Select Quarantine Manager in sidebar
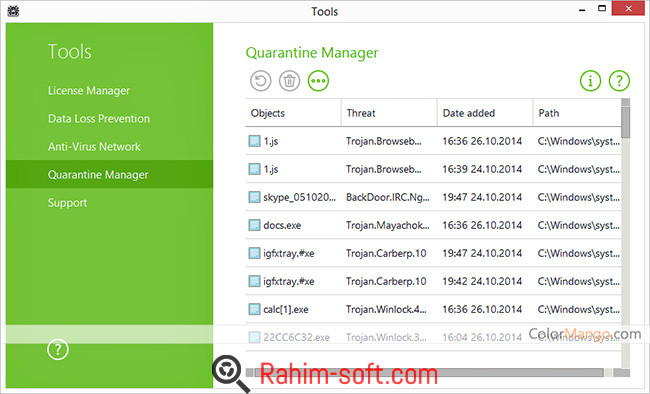This screenshot has height=394, width=650. (x=109, y=175)
